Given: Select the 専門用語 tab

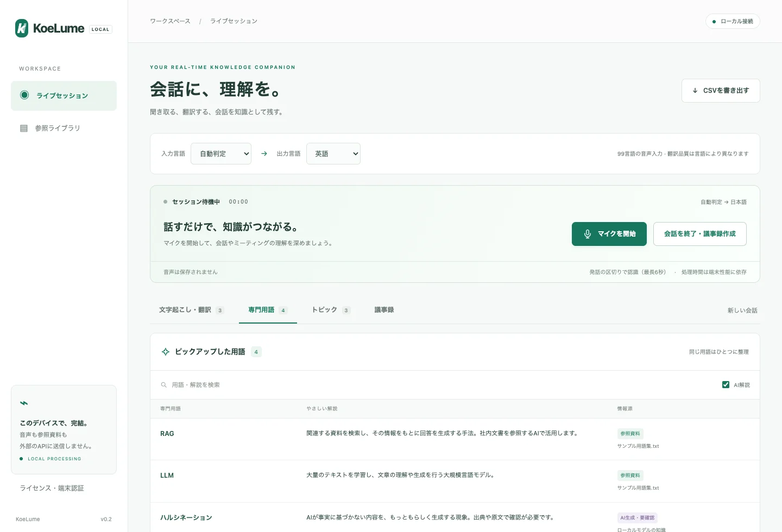Looking at the screenshot, I should coord(268,310).
